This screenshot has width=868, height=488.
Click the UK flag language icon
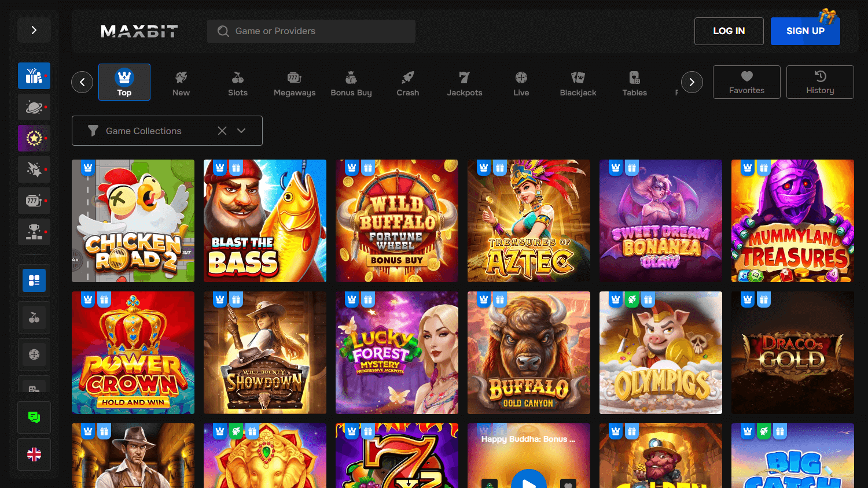point(34,454)
